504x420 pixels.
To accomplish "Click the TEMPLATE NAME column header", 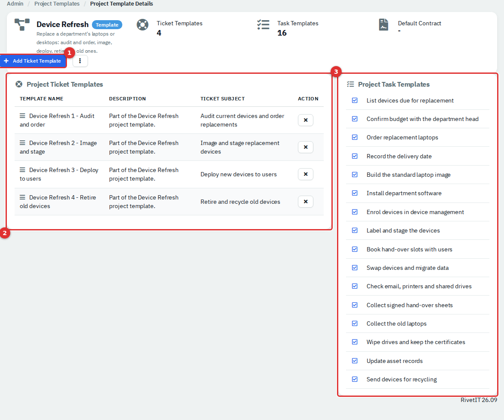I will pyautogui.click(x=42, y=99).
